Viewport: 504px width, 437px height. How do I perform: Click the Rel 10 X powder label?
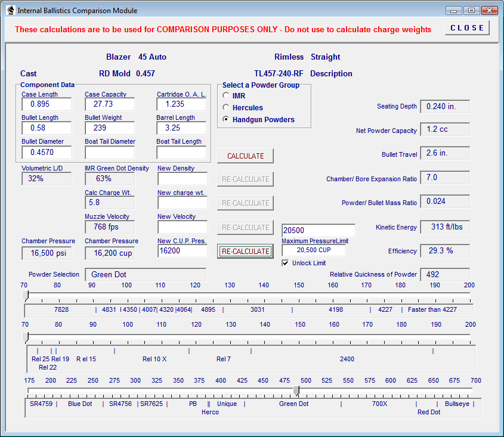(x=154, y=359)
